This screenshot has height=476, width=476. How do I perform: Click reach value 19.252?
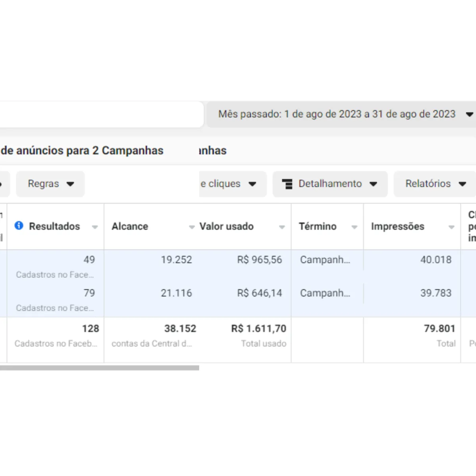pyautogui.click(x=176, y=260)
